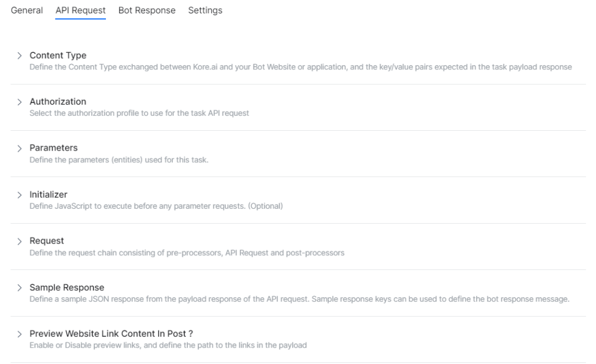Screen dimensions: 596x364
Task: Expand the Content Type section chevron
Action: pyautogui.click(x=19, y=55)
